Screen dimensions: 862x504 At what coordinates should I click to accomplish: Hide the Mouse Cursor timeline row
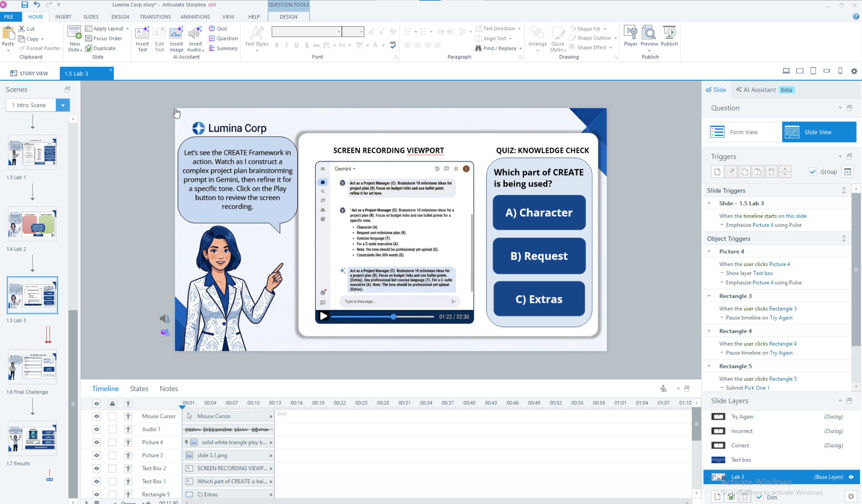97,416
